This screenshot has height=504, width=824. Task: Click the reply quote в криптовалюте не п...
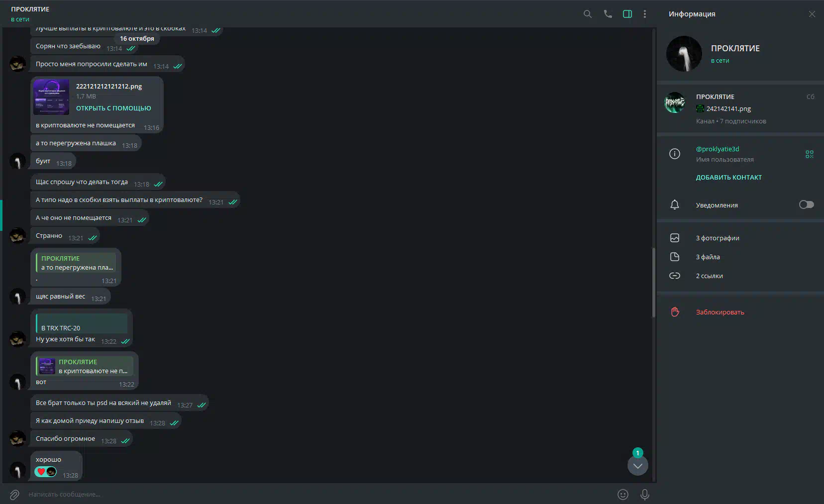click(x=84, y=366)
